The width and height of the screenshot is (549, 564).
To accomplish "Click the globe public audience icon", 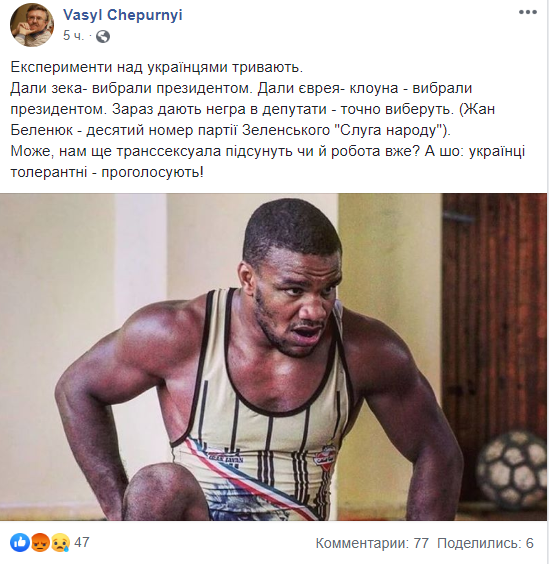I will pos(103,36).
